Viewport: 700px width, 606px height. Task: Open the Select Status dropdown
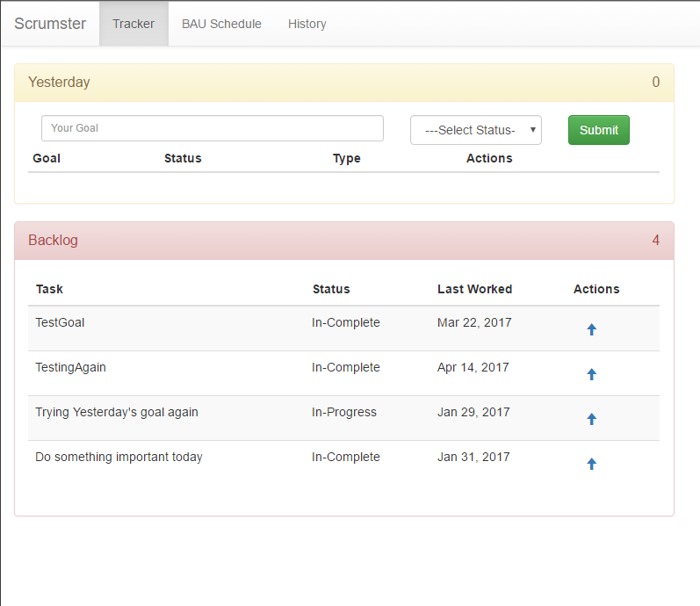475,130
